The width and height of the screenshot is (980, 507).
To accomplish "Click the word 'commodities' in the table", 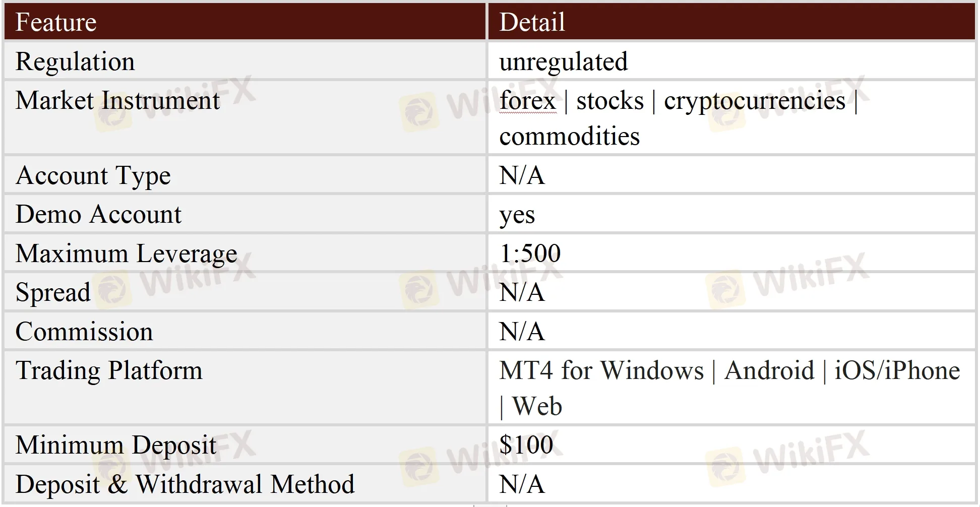I will click(569, 137).
